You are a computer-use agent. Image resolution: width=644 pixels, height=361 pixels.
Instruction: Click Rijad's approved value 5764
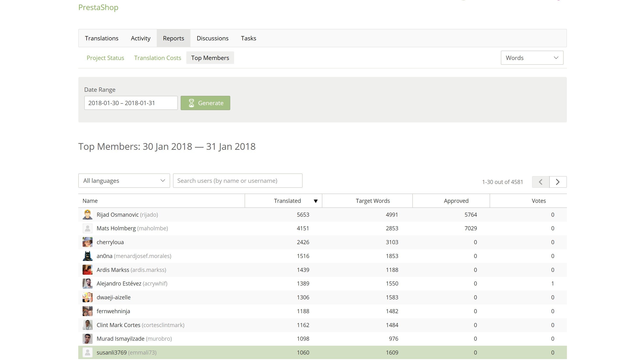[471, 215]
